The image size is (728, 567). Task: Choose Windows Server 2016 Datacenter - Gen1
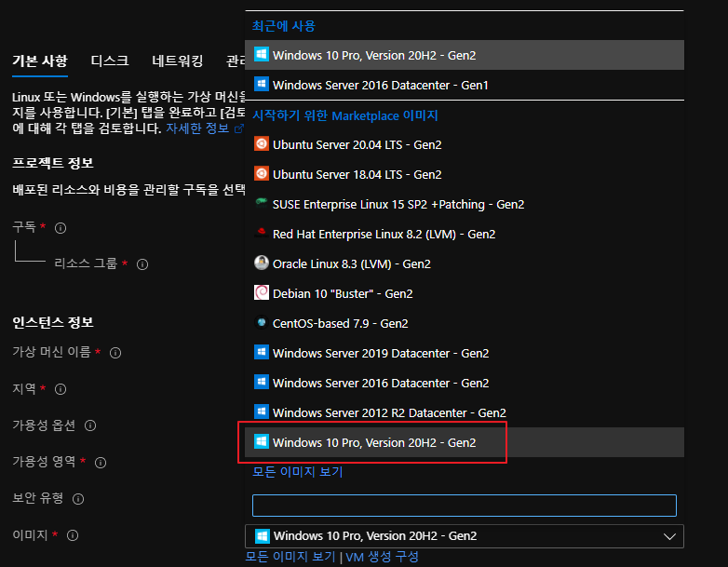point(465,85)
